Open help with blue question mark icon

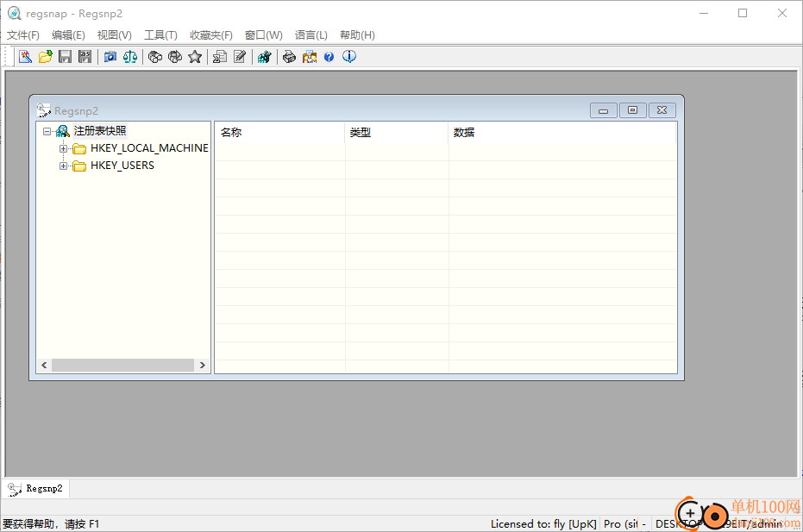(x=329, y=57)
